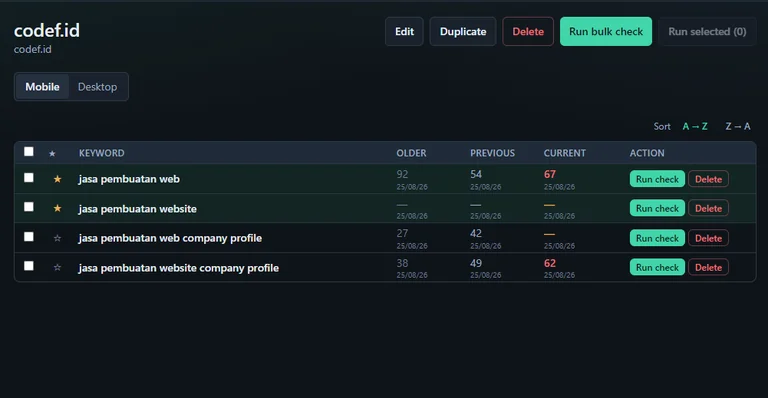Run check for 'jasa pembuatan web'
This screenshot has height=398, width=768.
click(657, 179)
